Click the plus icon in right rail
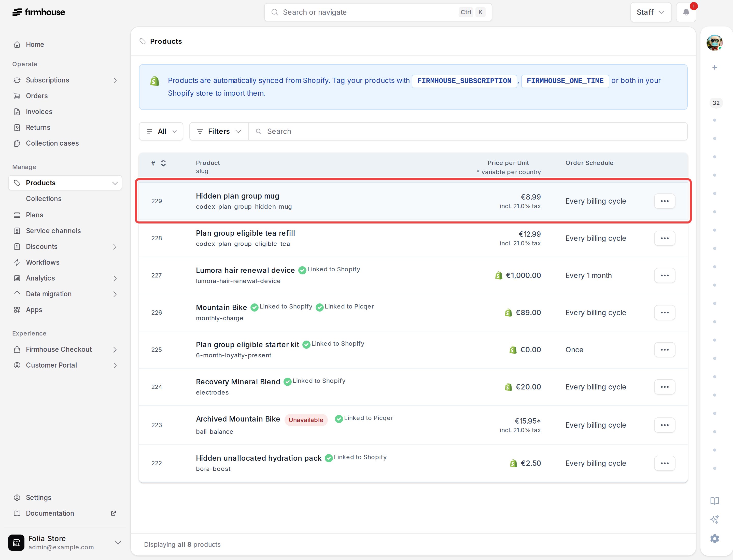 coord(714,67)
